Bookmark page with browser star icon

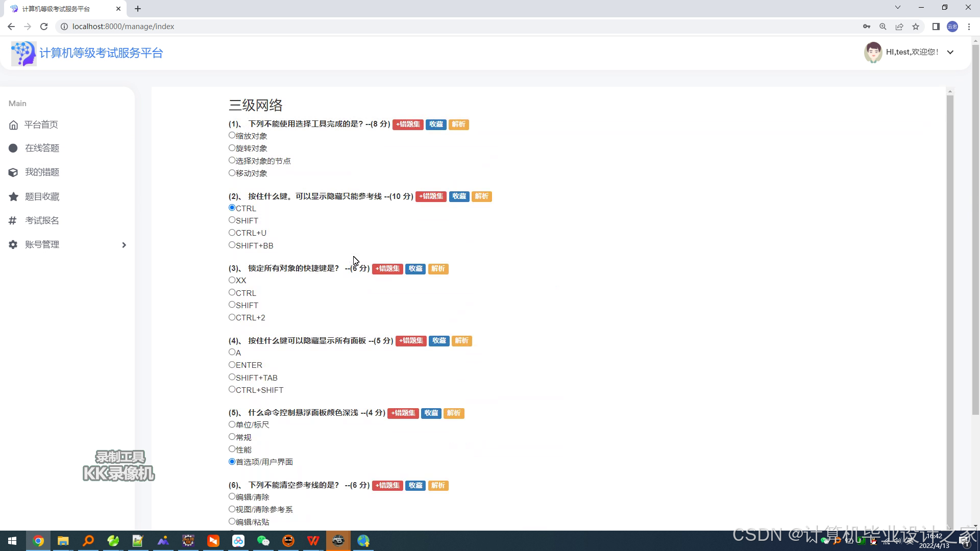916,27
